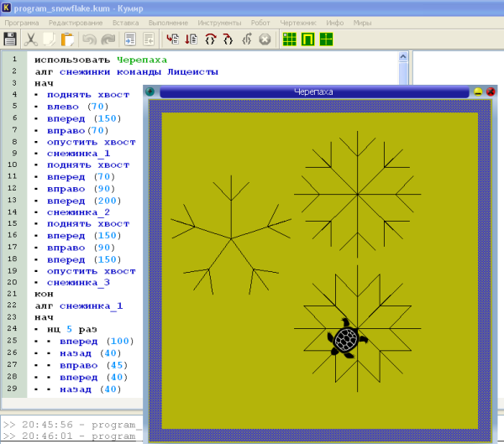Click the Copy icon beside the scissors
504x444 pixels.
click(50, 39)
